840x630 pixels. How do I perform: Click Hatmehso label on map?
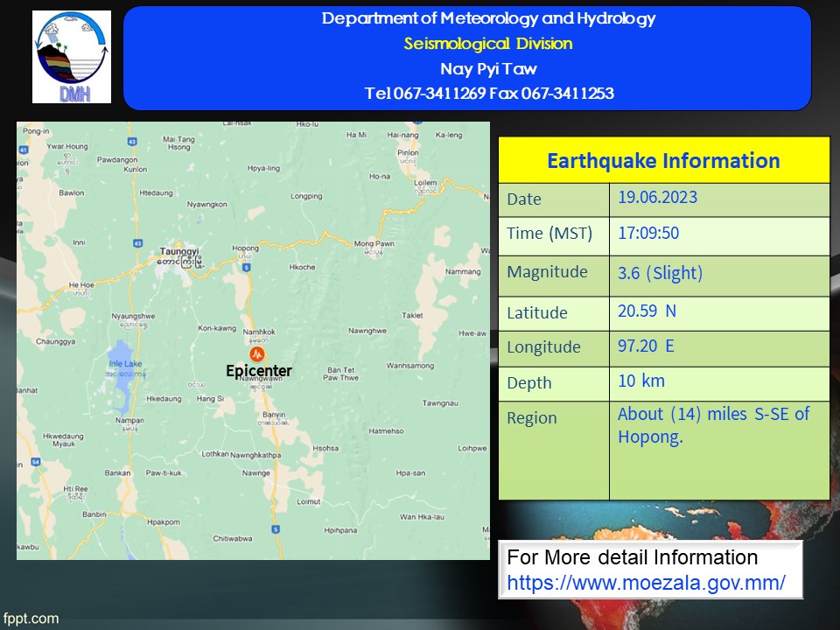[386, 431]
